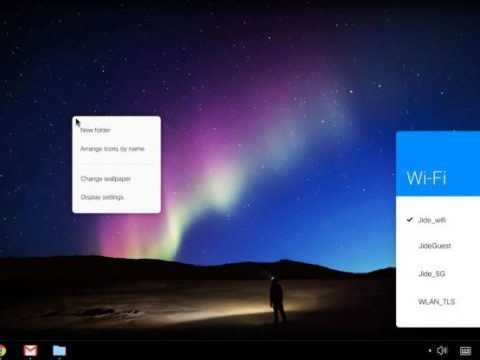Choose New folder from the context menu
Screen dimensions: 480x360
[x=95, y=130]
